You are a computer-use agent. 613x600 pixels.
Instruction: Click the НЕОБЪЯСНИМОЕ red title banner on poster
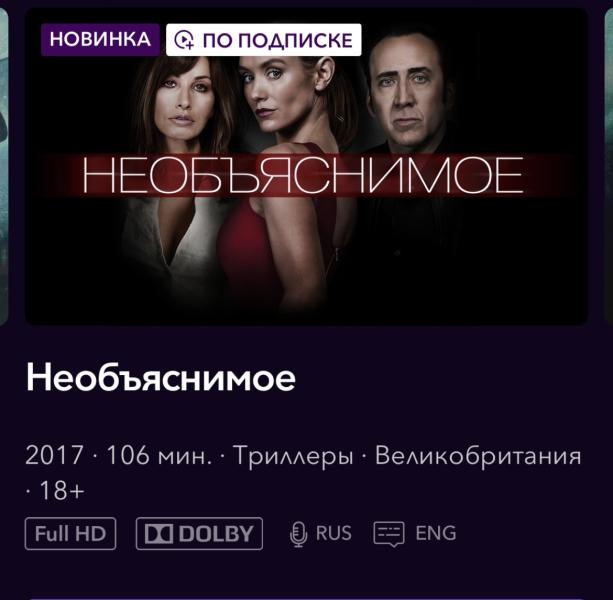point(303,175)
